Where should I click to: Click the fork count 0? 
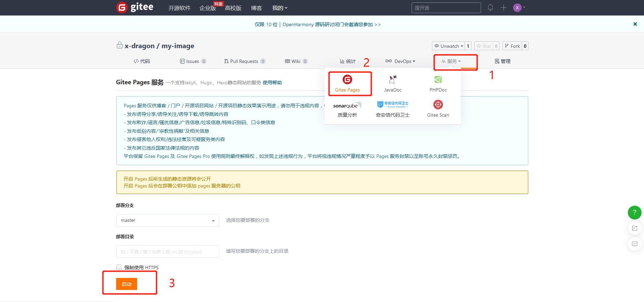pos(525,46)
